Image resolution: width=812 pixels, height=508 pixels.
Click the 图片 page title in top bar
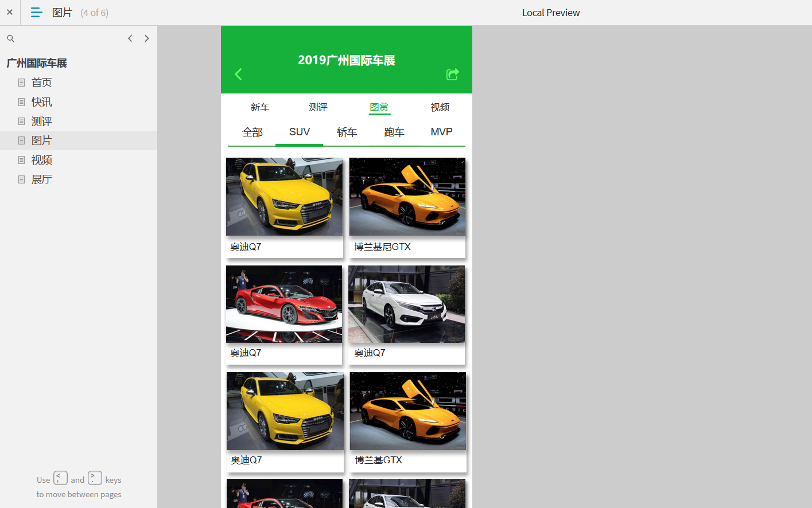pyautogui.click(x=62, y=13)
